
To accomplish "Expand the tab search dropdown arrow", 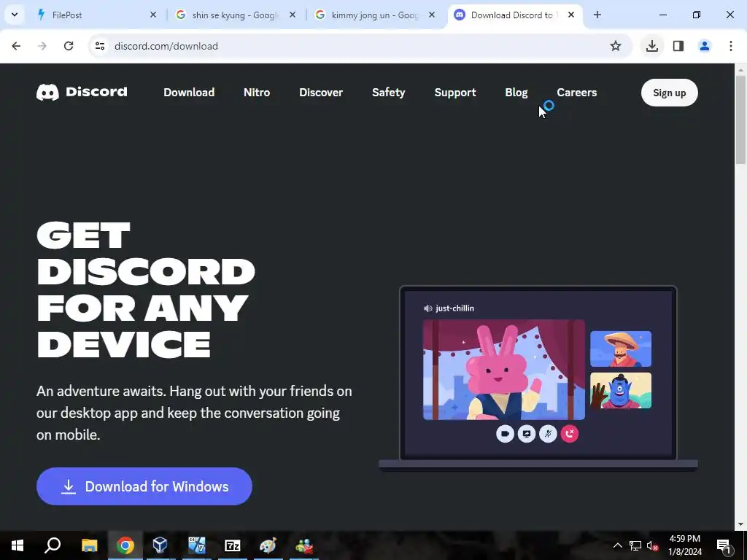I will [15, 15].
